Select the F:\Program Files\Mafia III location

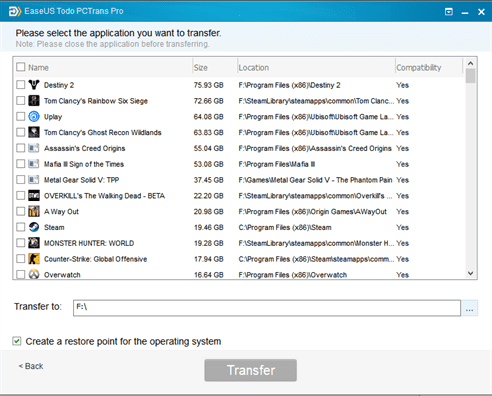[x=277, y=164]
